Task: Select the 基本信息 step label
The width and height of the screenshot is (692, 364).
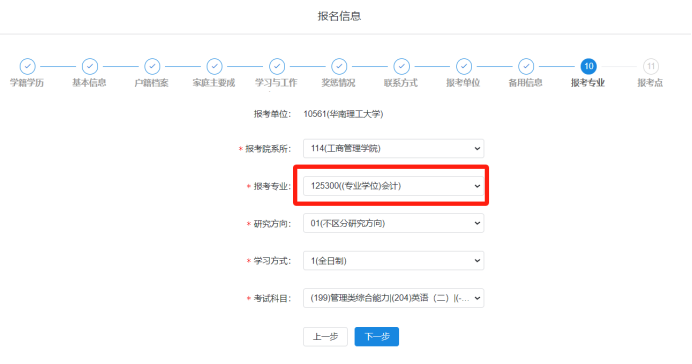Action: point(89,83)
